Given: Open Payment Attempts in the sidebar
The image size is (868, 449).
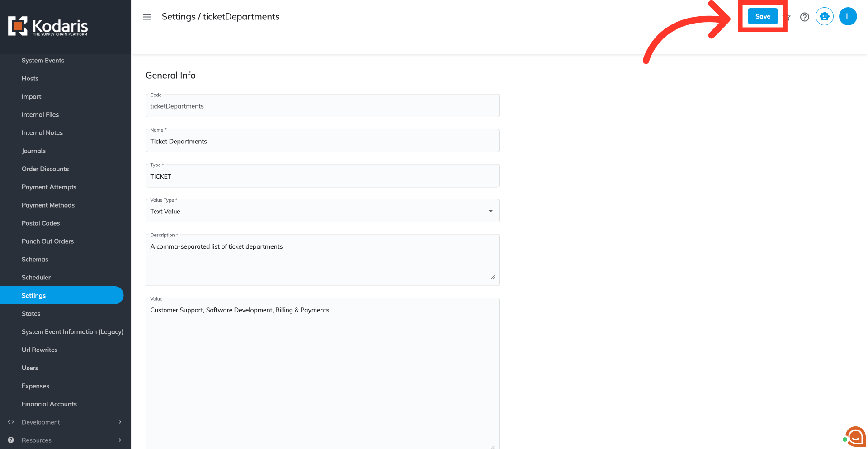Looking at the screenshot, I should coord(49,187).
